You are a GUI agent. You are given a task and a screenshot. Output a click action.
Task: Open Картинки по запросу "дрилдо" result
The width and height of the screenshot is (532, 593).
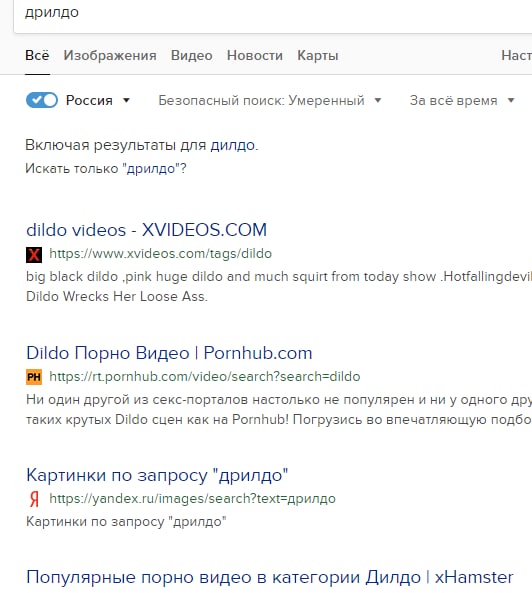point(157,475)
